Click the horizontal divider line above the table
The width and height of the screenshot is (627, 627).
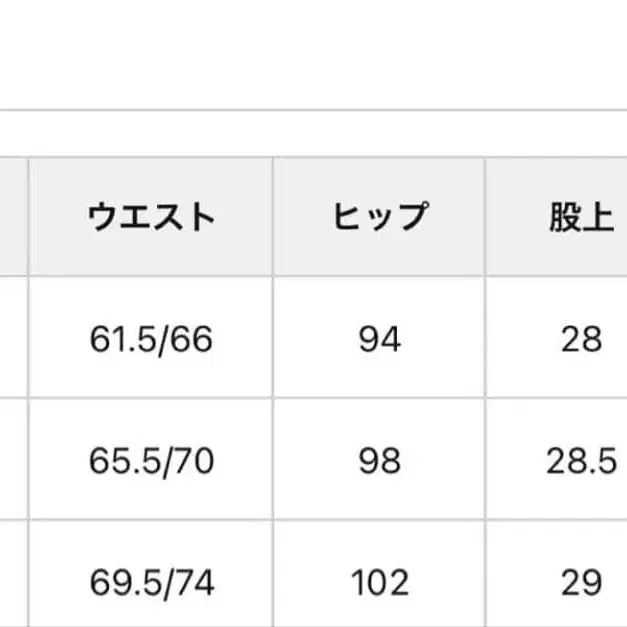pyautogui.click(x=313, y=109)
